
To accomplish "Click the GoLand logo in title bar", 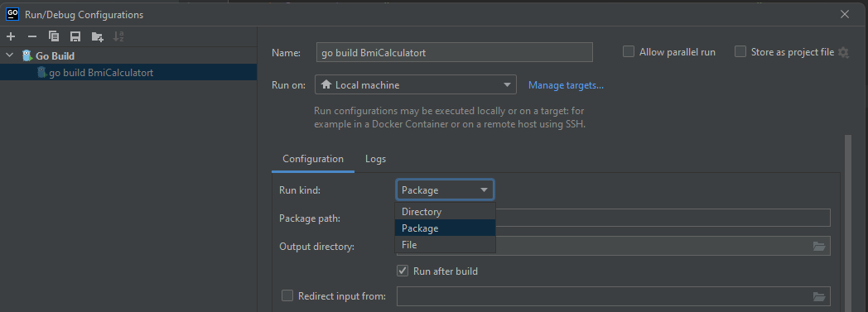I will pos(12,14).
